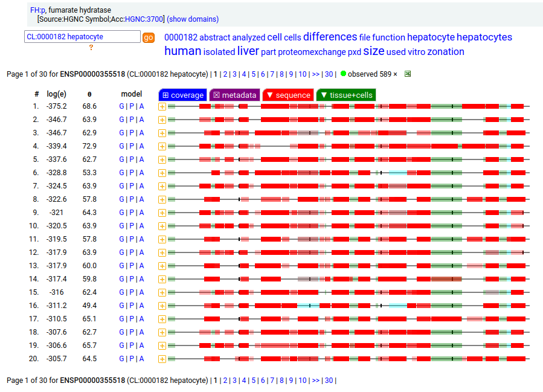This screenshot has height=392, width=543.
Task: Click the coverage bar of row 1
Action: tap(349, 106)
